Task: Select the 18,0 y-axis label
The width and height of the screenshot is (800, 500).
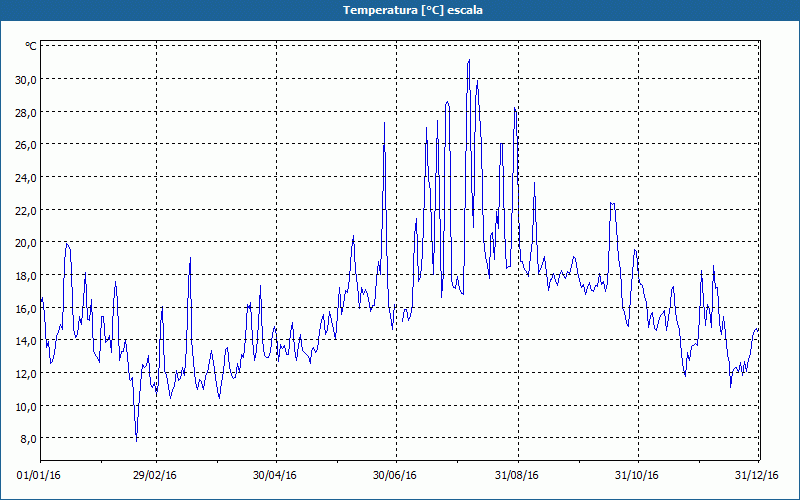Action: pos(26,276)
